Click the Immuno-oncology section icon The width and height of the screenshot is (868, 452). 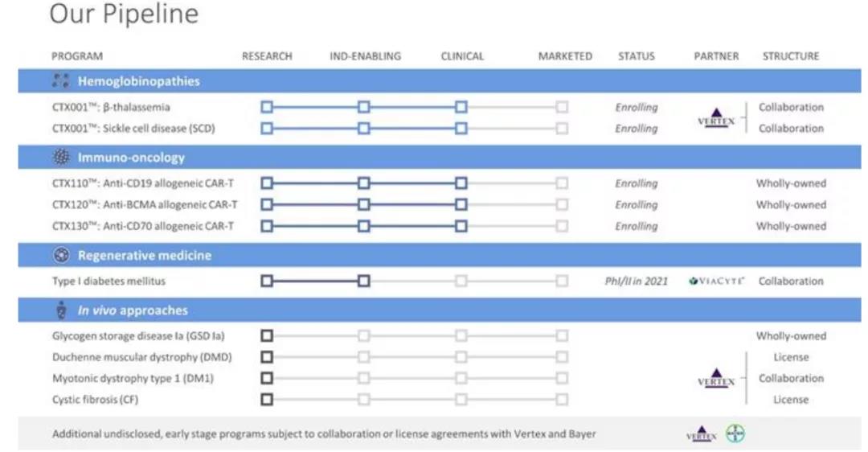click(60, 158)
